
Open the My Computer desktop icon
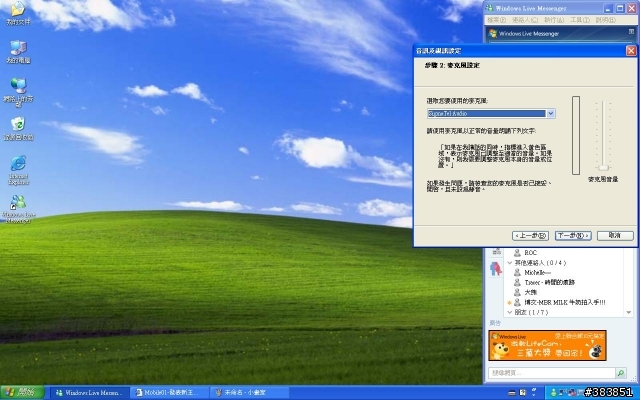coord(18,52)
